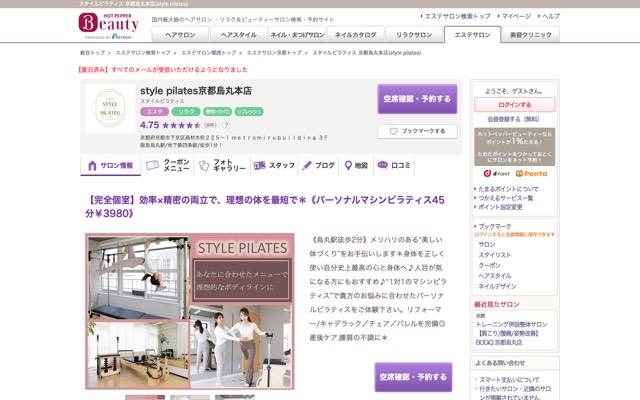Open ヘアスタイル bookmark link
The height and width of the screenshot is (400, 640).
pos(494,276)
